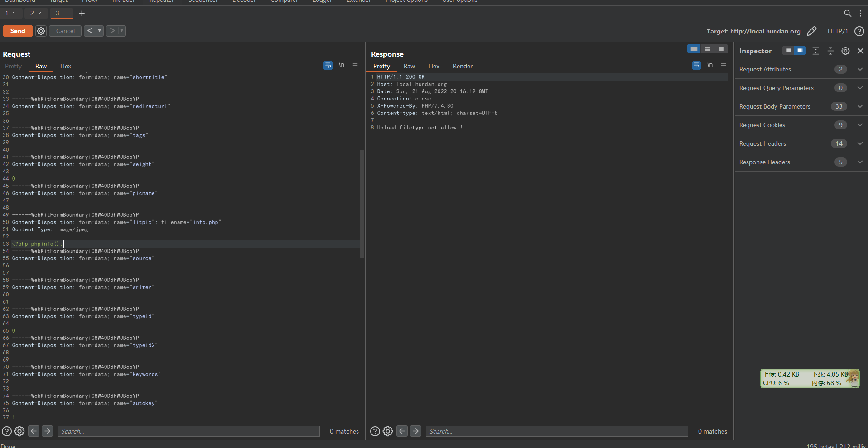Set side-by-side request/response layout
868x448 pixels.
(694, 49)
